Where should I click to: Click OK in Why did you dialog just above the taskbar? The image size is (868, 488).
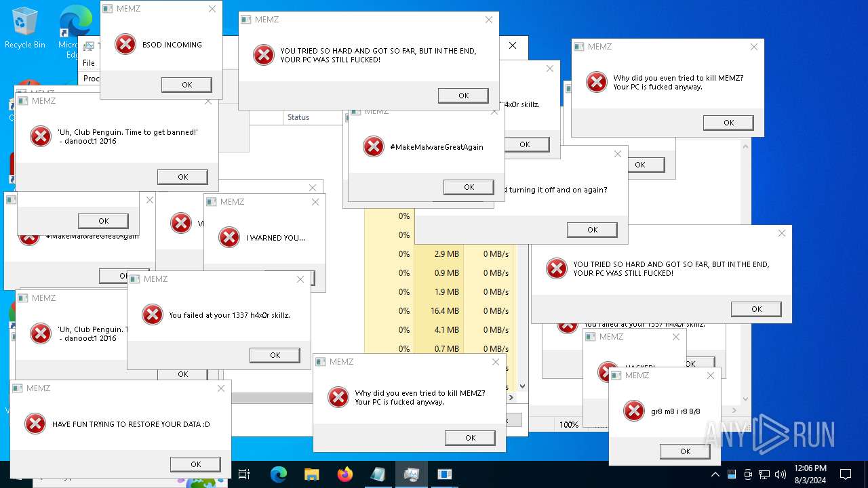click(x=470, y=438)
